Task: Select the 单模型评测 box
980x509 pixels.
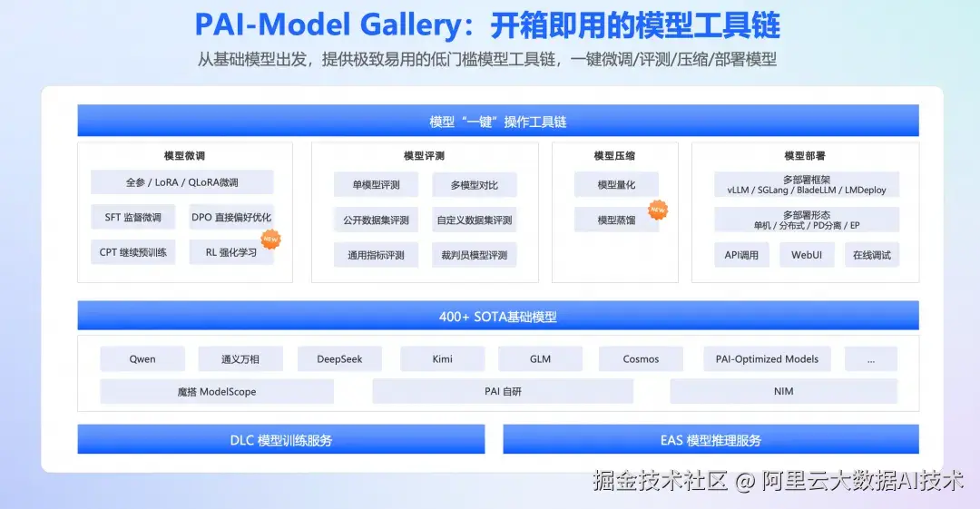Action: [x=376, y=185]
